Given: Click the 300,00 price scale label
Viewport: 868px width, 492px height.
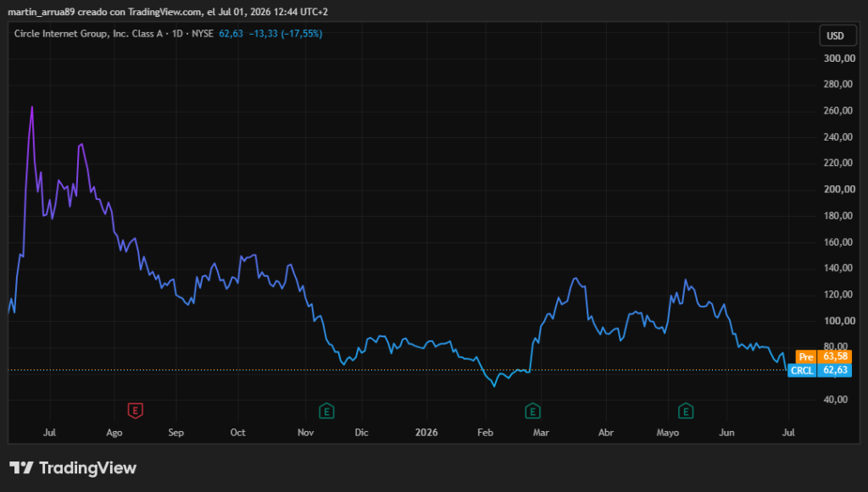Looking at the screenshot, I should pos(839,58).
